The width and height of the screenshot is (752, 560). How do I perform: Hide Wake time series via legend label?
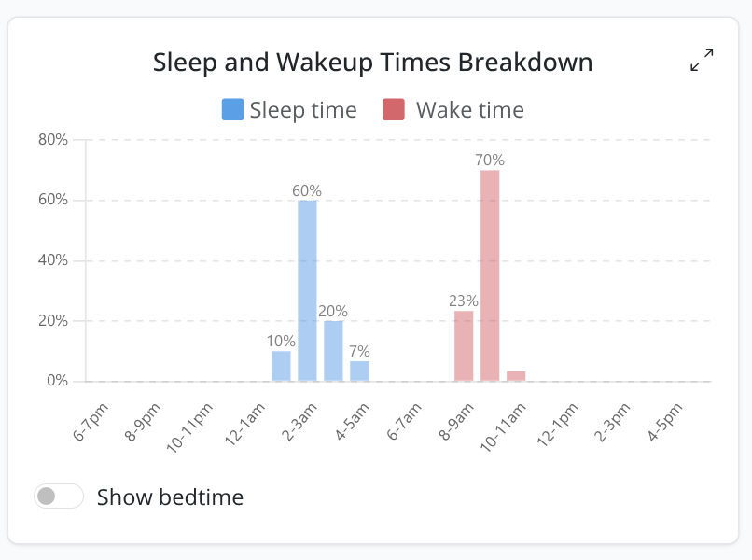pos(469,110)
